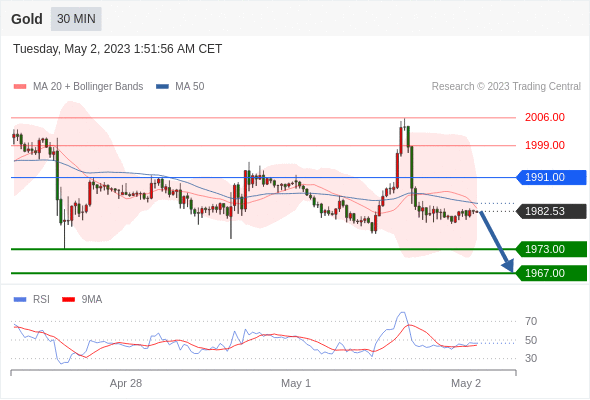
Task: Click the red 1999.00 resistance label
Action: 545,145
